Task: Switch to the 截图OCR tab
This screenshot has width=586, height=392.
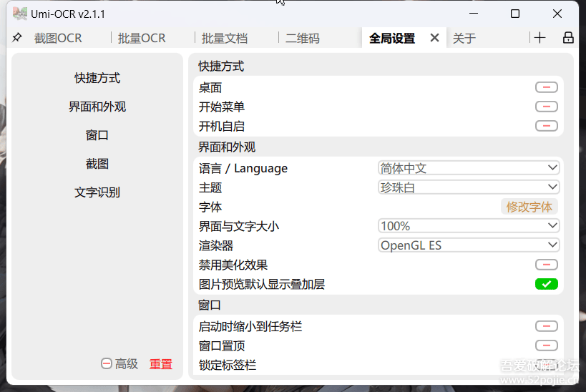Action: tap(58, 39)
